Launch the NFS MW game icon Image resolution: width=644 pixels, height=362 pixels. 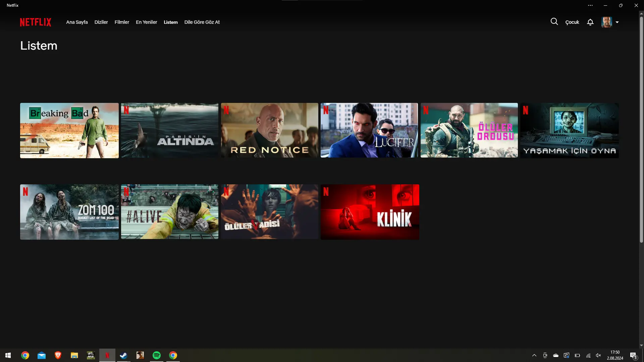[91, 355]
